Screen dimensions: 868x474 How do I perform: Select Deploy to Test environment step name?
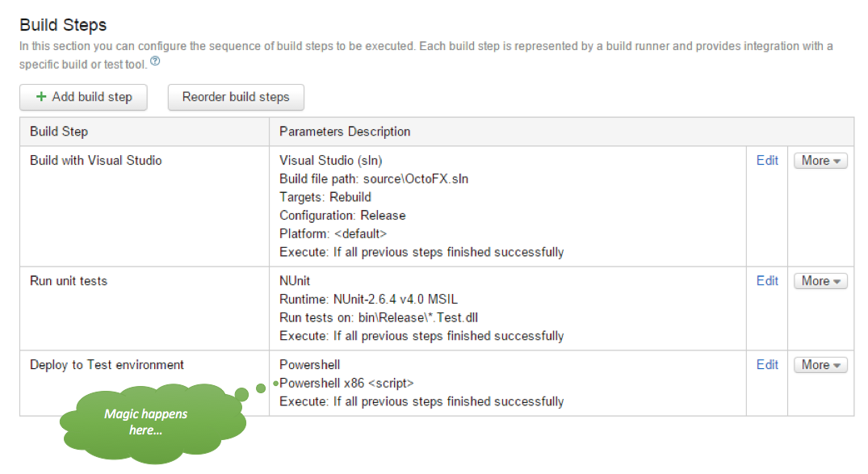[107, 365]
